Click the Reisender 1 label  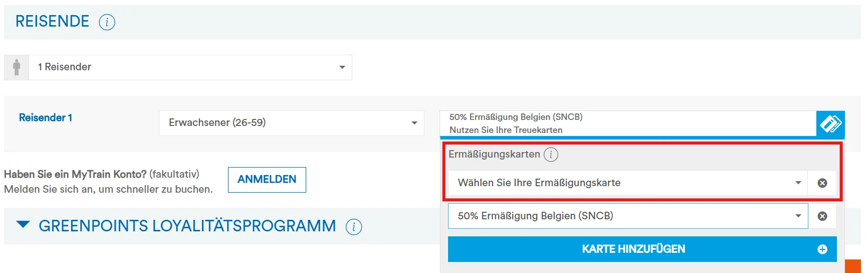pos(46,118)
